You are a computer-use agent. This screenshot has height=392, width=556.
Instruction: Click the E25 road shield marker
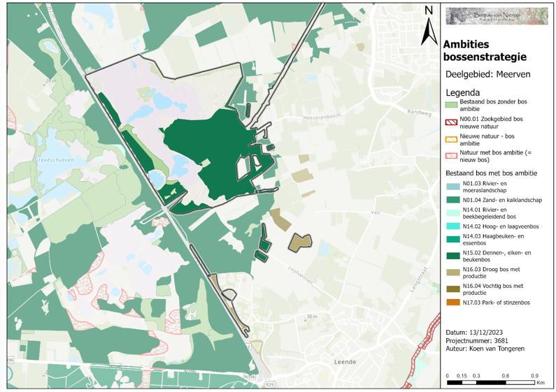(x=271, y=384)
